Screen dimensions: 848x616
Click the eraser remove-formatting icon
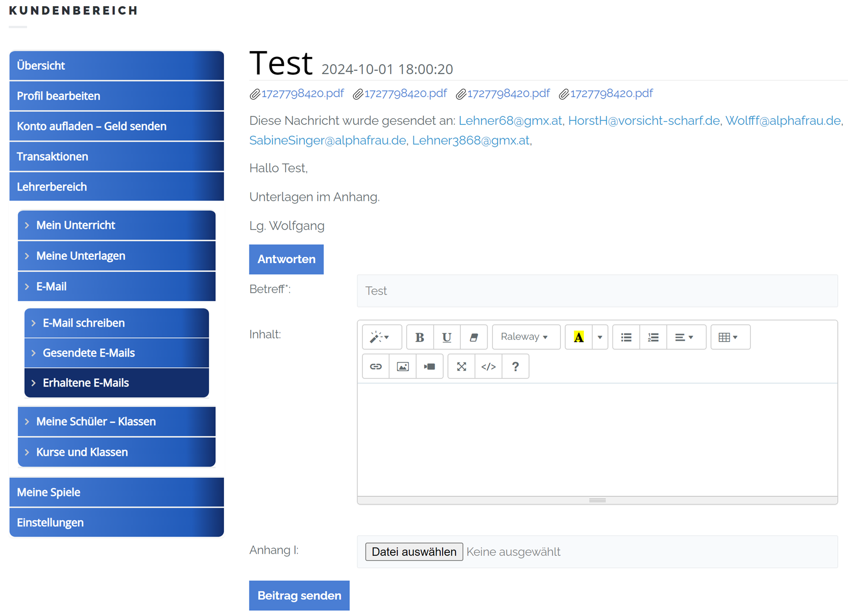[474, 337]
